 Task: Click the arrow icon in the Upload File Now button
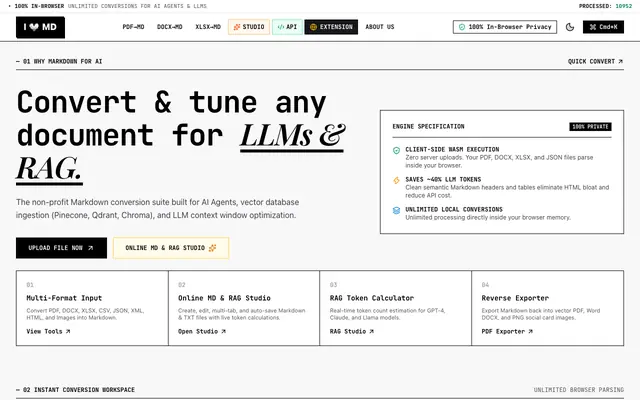(x=91, y=248)
